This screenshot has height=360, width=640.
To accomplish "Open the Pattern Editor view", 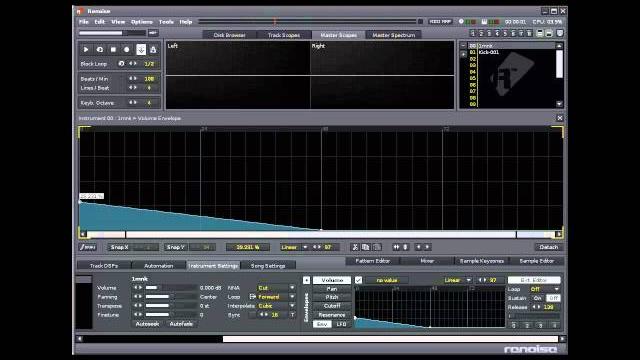I will click(x=373, y=260).
